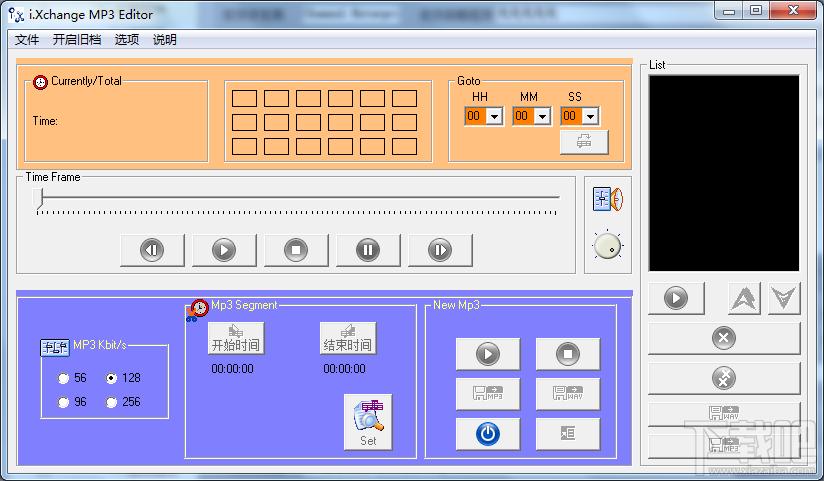The height and width of the screenshot is (481, 824).
Task: Click the volume knob dial
Action: tap(607, 245)
